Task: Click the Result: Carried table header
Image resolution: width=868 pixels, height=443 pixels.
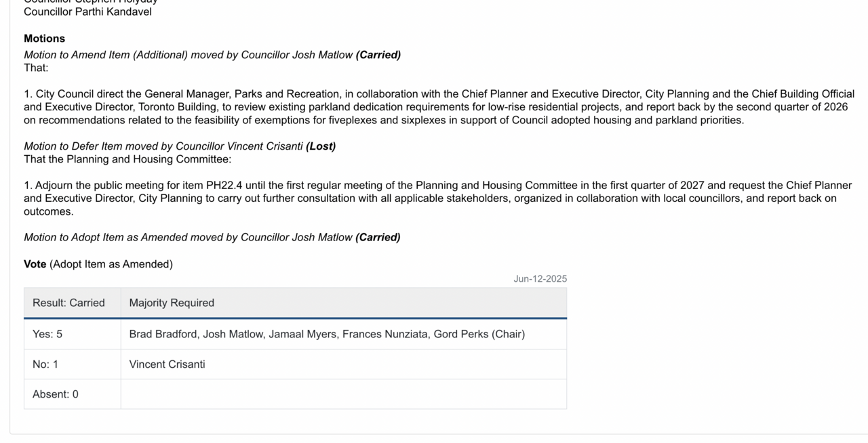Action: click(x=69, y=303)
